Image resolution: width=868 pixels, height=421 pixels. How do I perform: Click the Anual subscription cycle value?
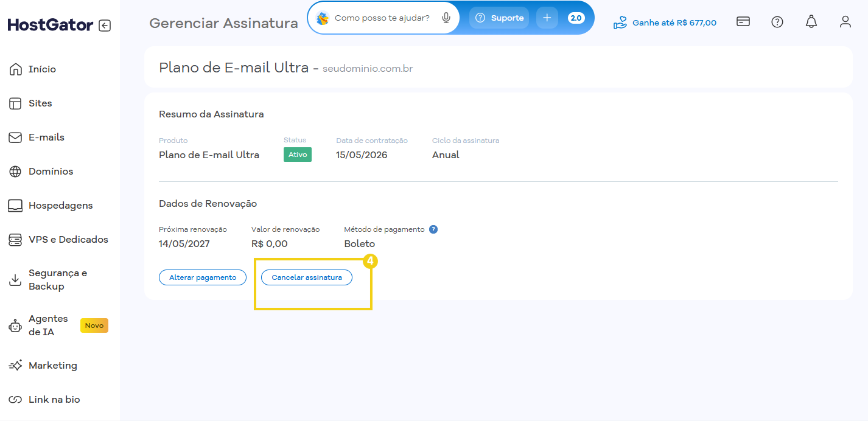pos(446,155)
